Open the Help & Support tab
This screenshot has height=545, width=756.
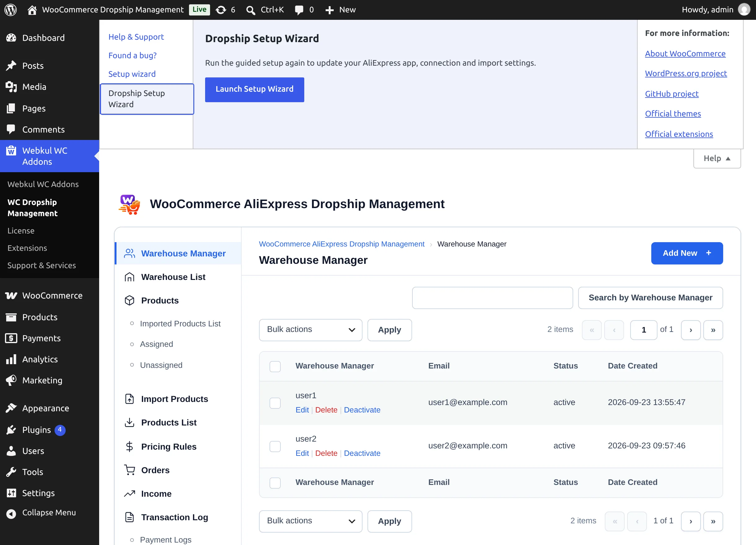click(x=136, y=37)
